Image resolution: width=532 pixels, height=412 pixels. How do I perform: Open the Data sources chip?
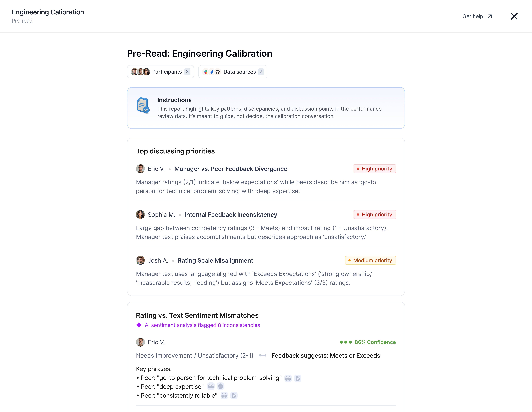pos(233,72)
